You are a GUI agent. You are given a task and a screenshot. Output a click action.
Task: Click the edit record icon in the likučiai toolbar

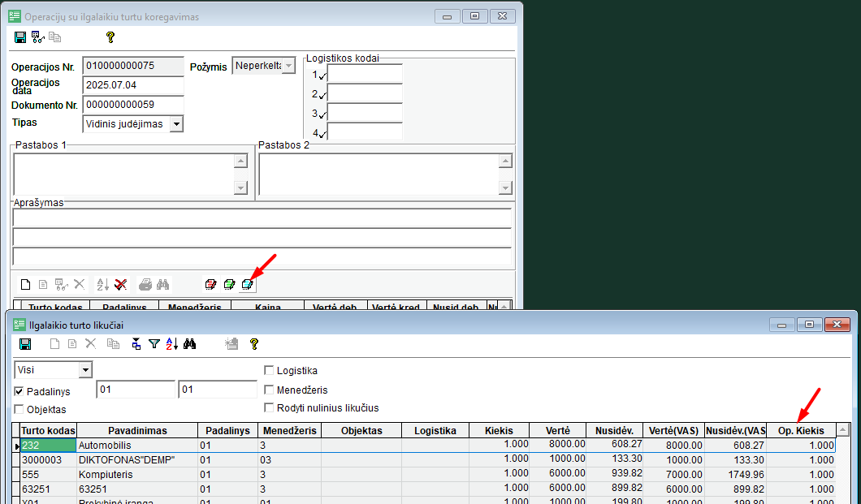(72, 344)
